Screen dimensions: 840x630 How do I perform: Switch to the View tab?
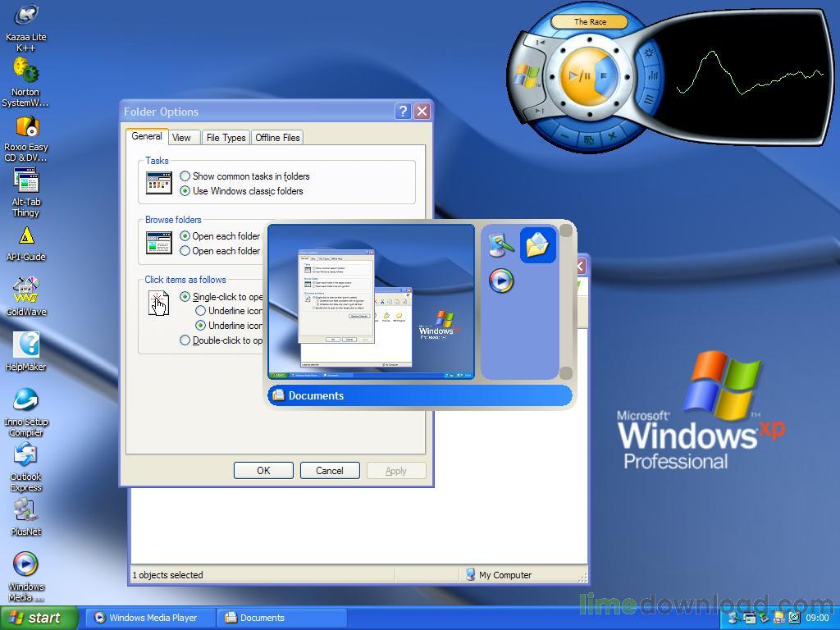pos(183,137)
